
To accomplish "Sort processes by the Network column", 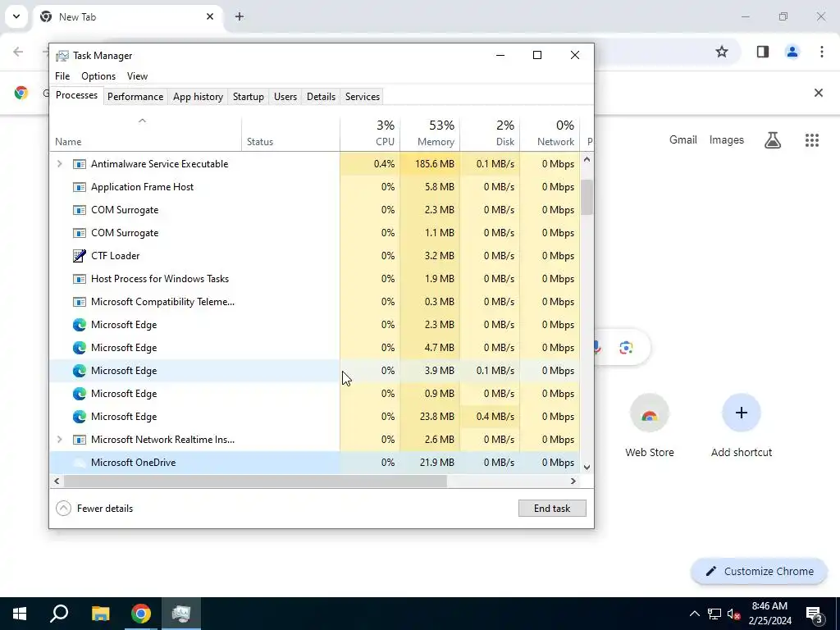I will coord(550,134).
